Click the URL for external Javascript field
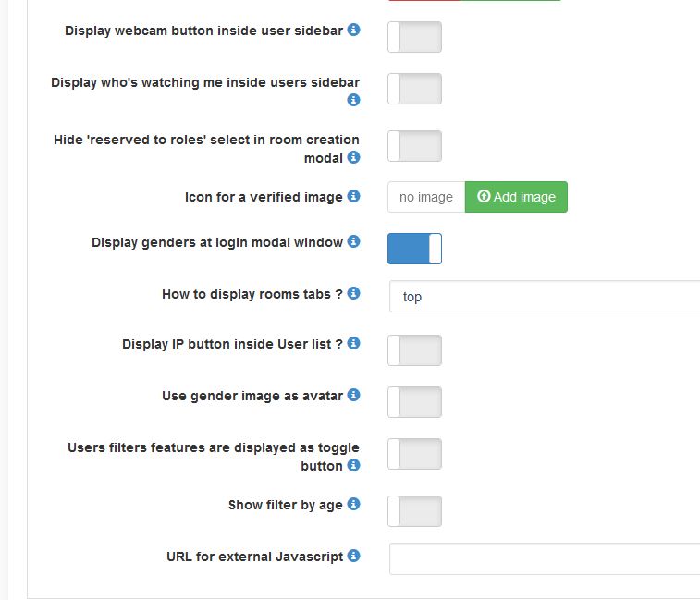700x600 pixels. [x=544, y=559]
